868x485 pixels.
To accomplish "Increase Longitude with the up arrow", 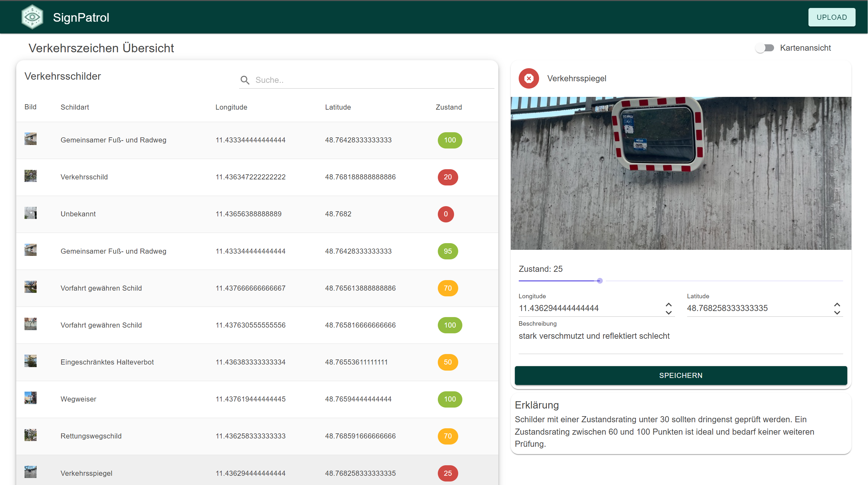I will point(669,305).
